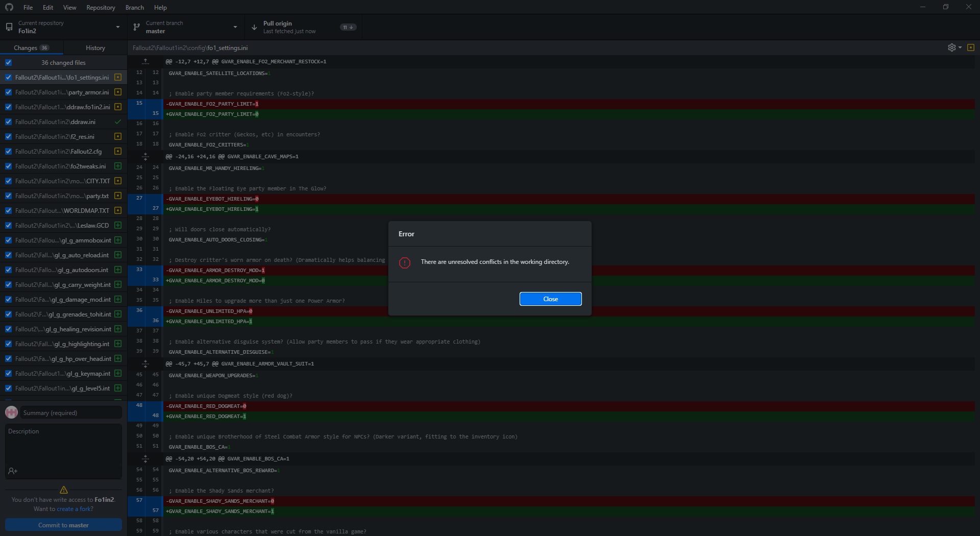Close the unresolved conflicts error dialog
980x536 pixels.
[550, 299]
